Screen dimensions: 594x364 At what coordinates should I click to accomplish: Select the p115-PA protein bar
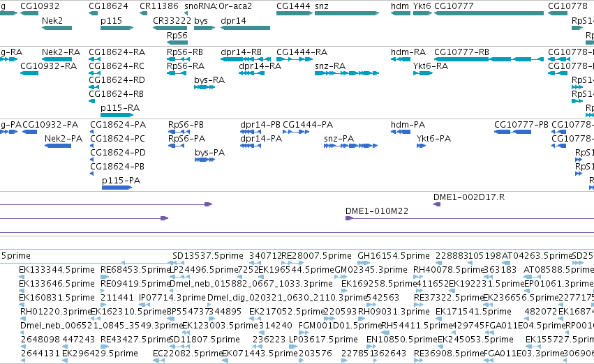(117, 188)
